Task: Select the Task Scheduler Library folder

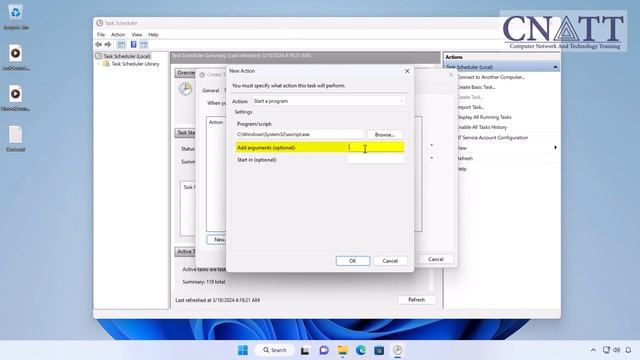Action: 135,64
